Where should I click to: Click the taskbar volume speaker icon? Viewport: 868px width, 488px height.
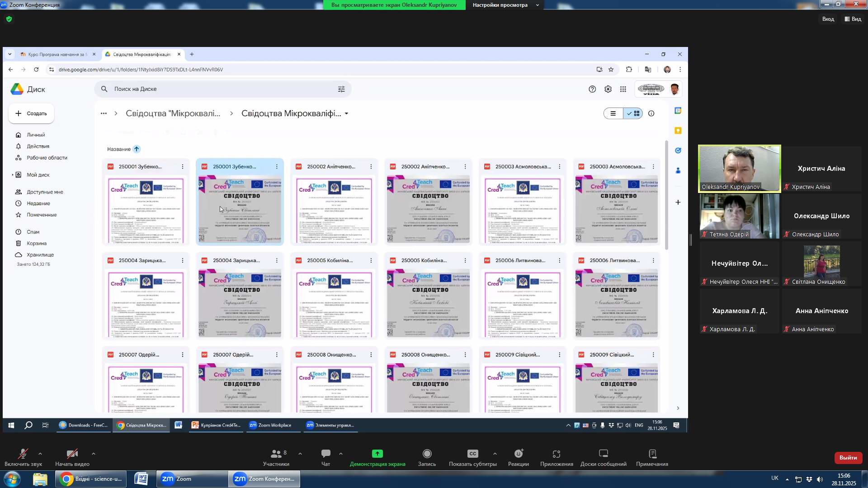point(820,479)
